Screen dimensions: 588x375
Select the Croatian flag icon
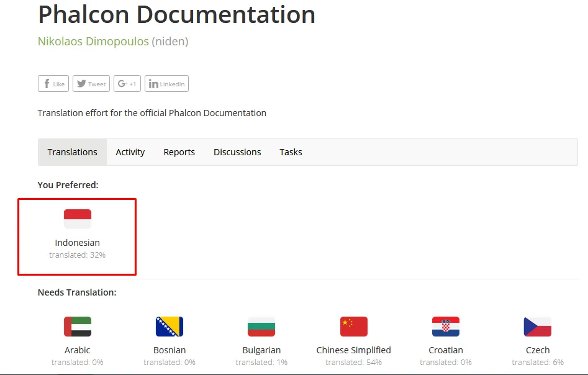click(445, 327)
